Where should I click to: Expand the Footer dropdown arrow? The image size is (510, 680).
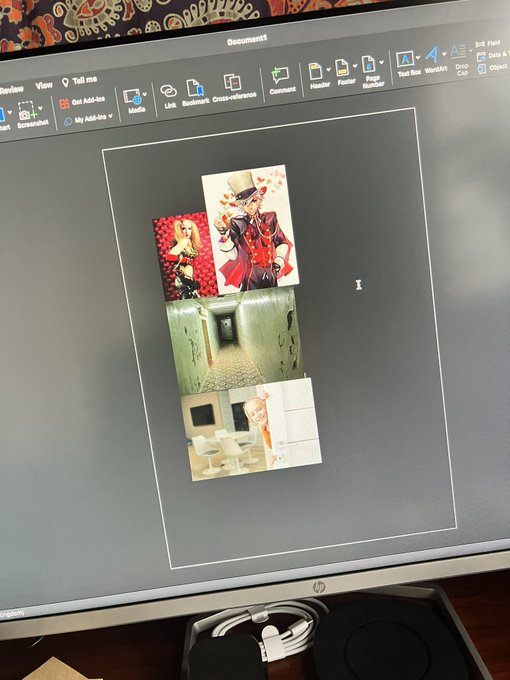[x=355, y=65]
